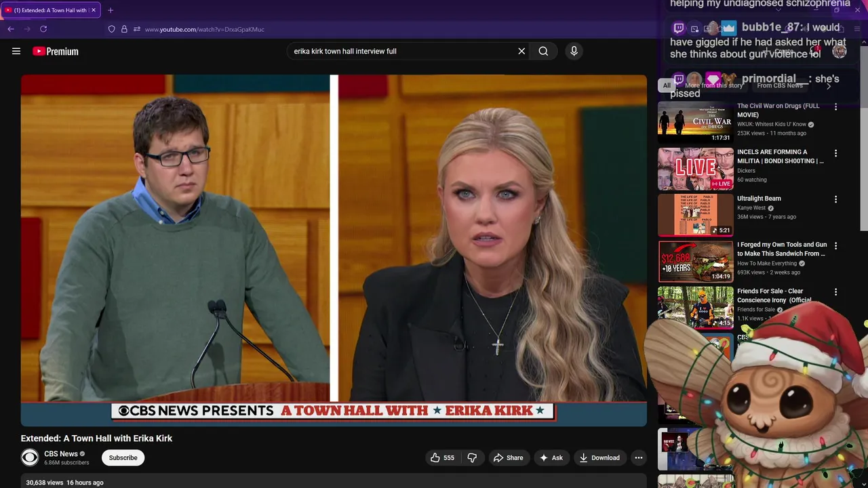868x488 pixels.
Task: View site security padlock info
Action: [124, 29]
